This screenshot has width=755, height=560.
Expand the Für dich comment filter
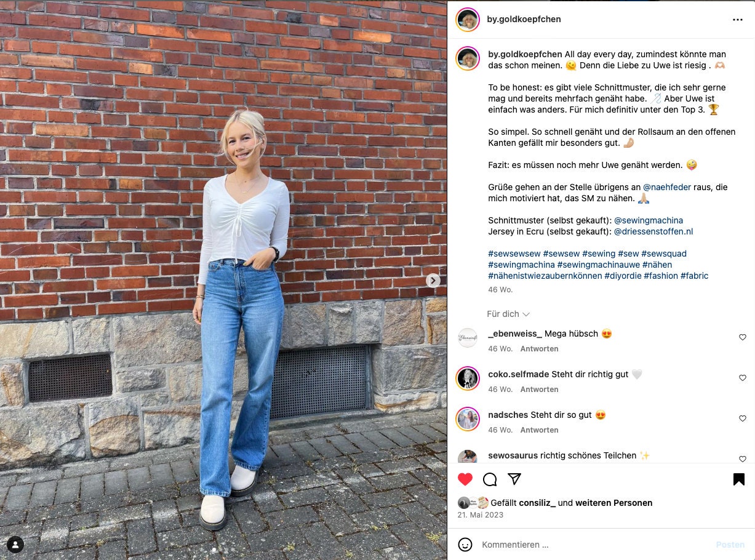click(508, 314)
